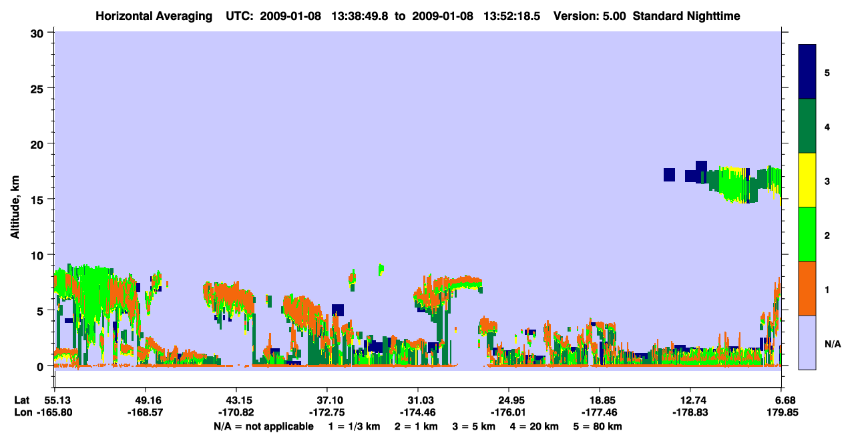Click the bright green level 2 color swatch
This screenshot has height=445, width=868.
click(807, 234)
